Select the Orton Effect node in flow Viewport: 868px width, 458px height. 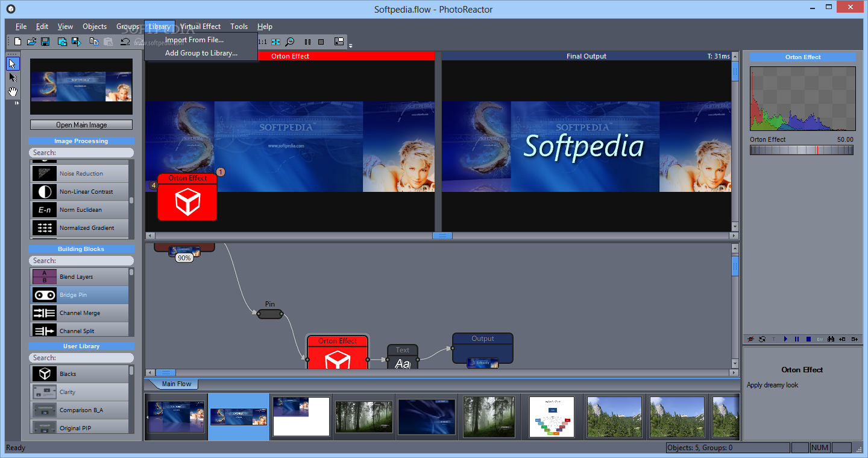pos(338,352)
